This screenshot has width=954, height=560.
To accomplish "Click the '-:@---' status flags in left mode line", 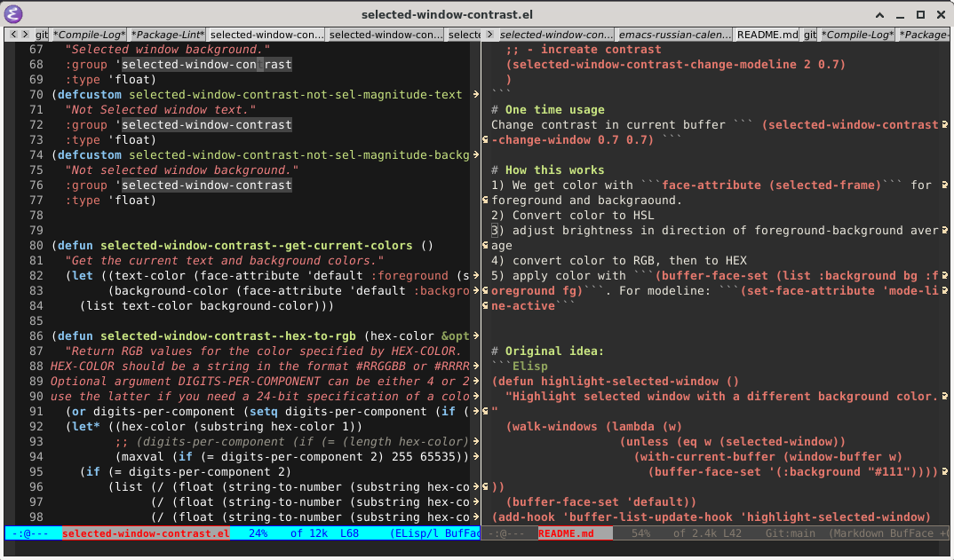I will coord(30,533).
